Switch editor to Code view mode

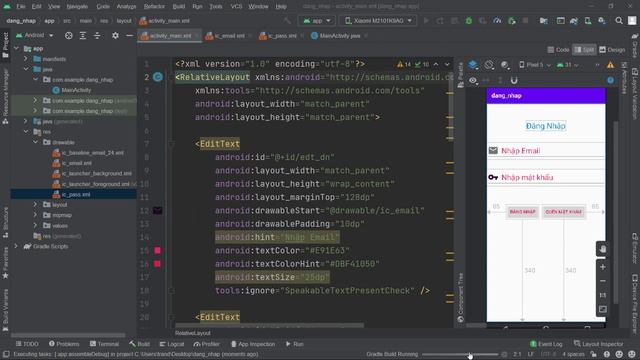click(558, 50)
